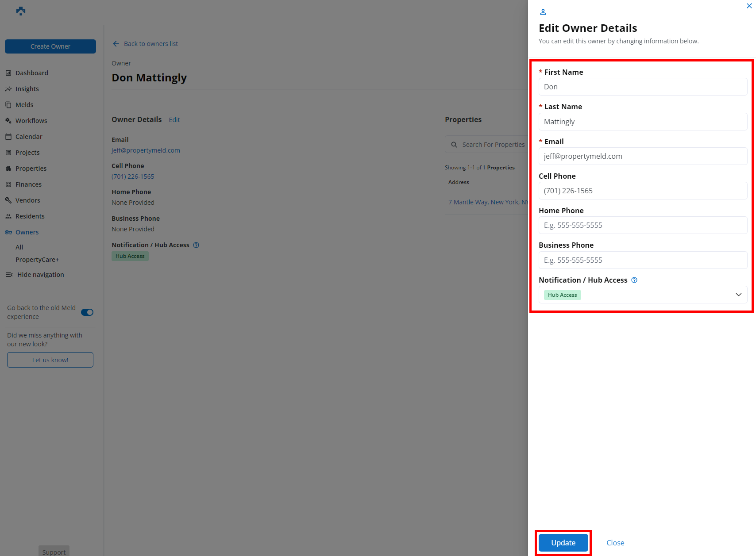Screen dimensions: 756x556
Task: Click the Workflows gear icon
Action: (8, 121)
